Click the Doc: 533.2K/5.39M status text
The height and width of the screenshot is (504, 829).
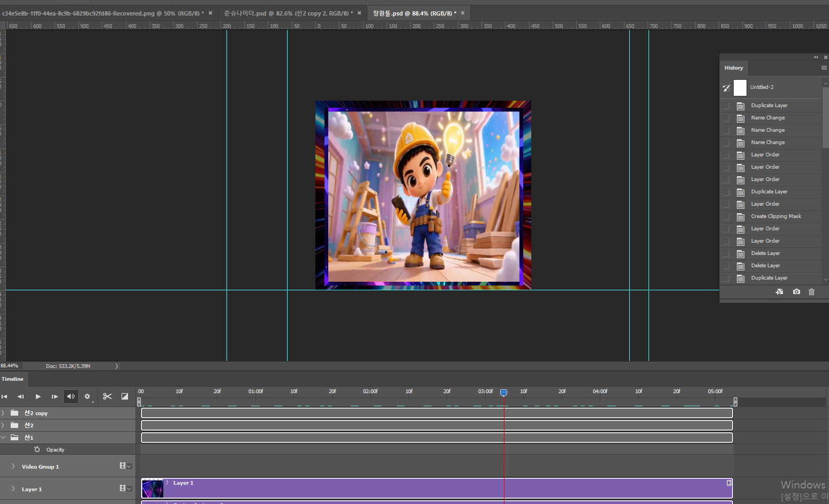68,366
